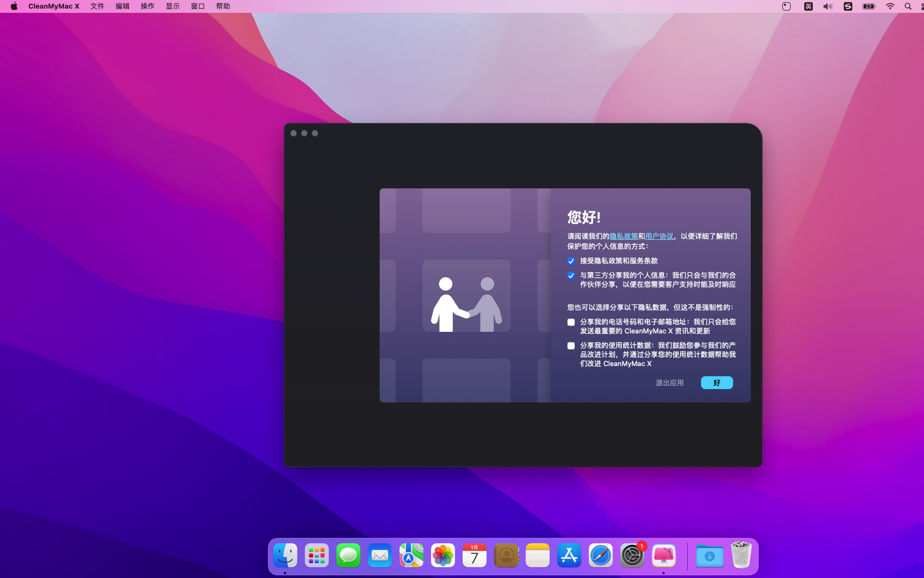Viewport: 924px width, 578px height.
Task: Open the 隐私政策 link
Action: pos(623,236)
